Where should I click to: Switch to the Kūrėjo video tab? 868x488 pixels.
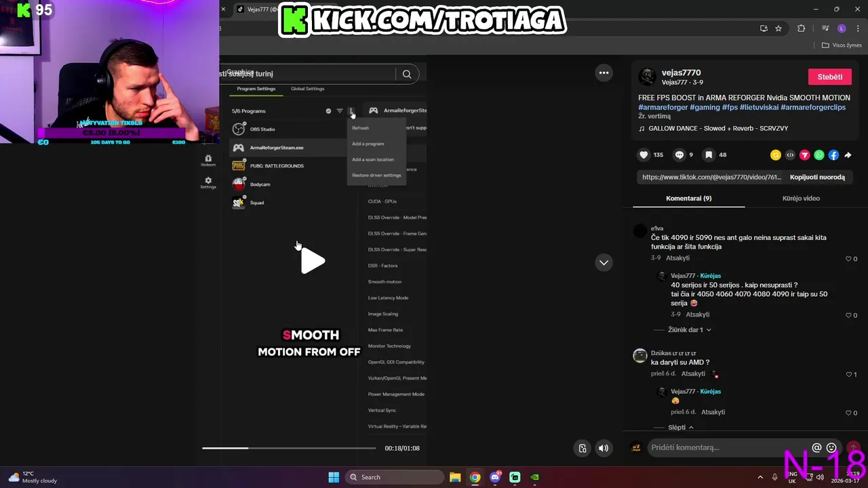[x=801, y=199]
